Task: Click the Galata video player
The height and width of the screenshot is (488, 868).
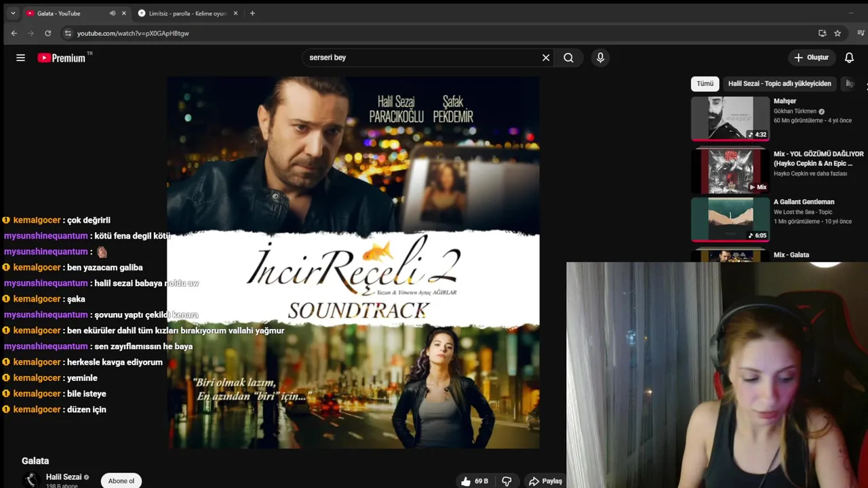Action: (x=353, y=262)
